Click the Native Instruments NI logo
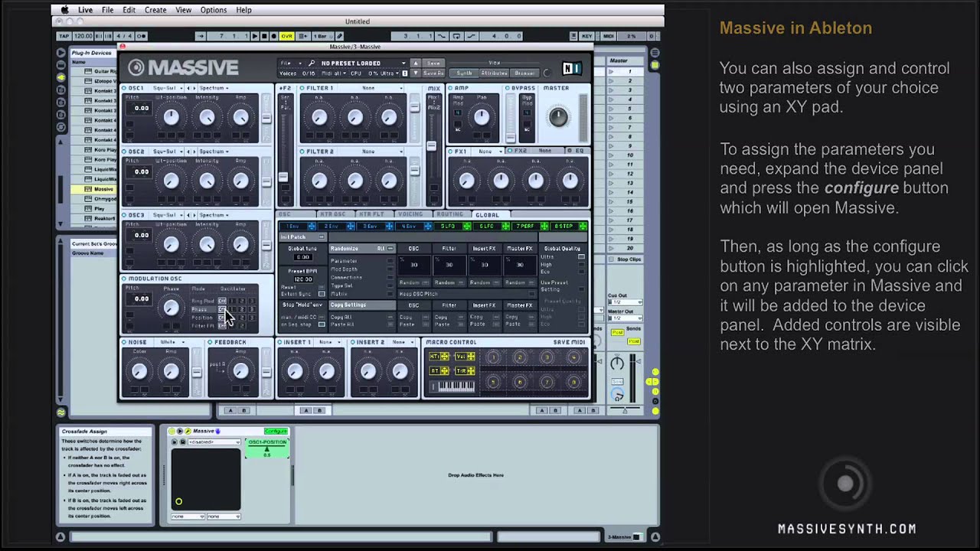The height and width of the screenshot is (551, 980). [572, 69]
